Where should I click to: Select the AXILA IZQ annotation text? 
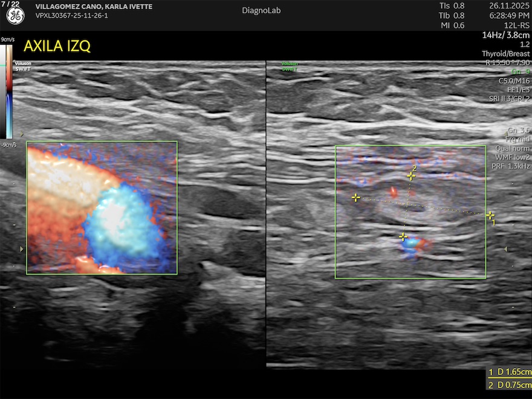pyautogui.click(x=57, y=46)
